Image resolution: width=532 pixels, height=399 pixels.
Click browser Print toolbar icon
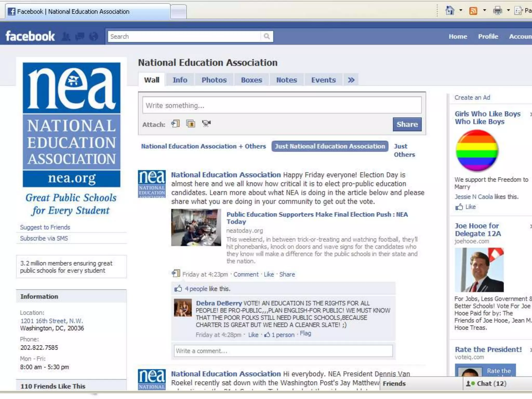[x=497, y=11]
